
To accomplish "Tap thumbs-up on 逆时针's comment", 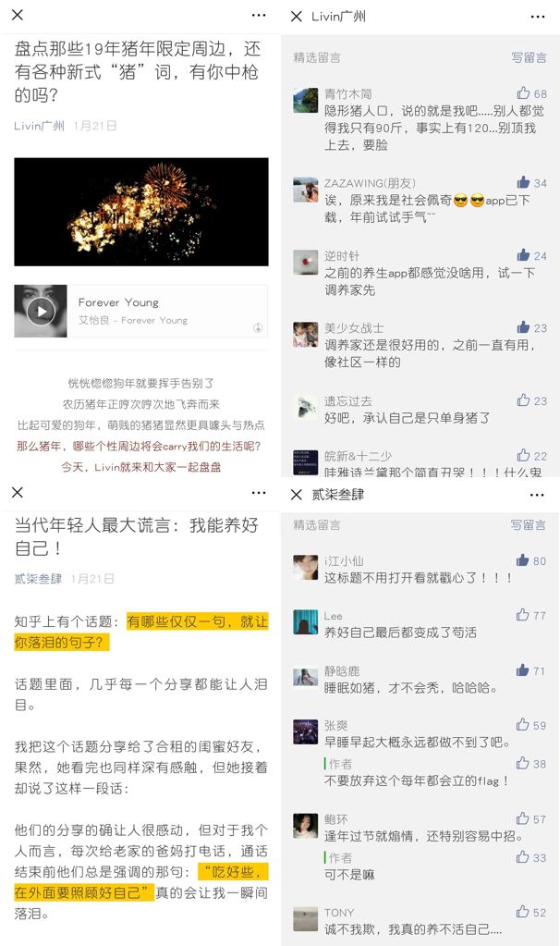I will [x=523, y=254].
